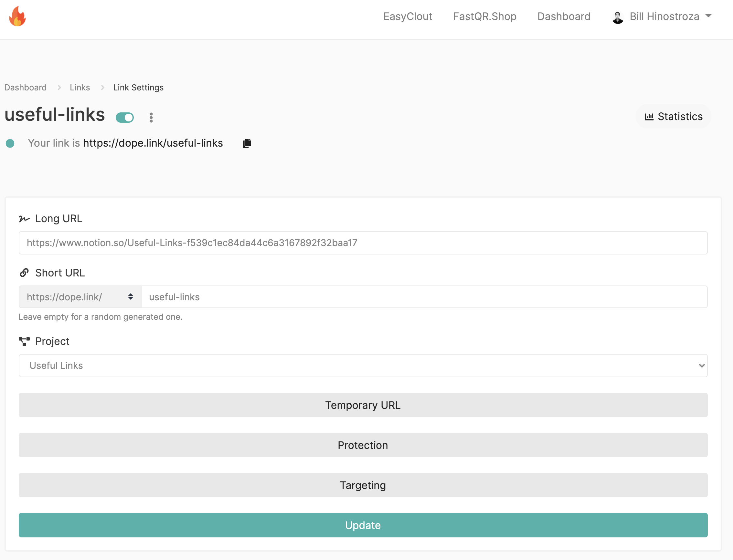
Task: Expand the Targeting section
Action: (x=363, y=485)
